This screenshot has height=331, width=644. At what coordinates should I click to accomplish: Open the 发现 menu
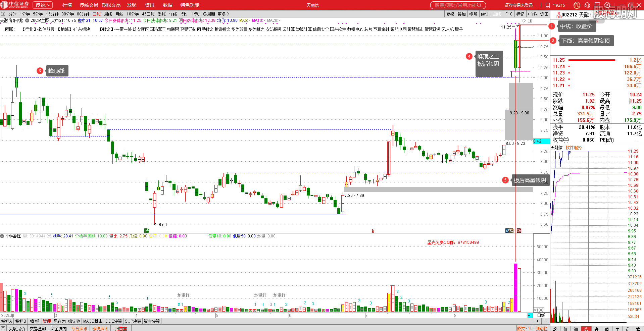(132, 5)
